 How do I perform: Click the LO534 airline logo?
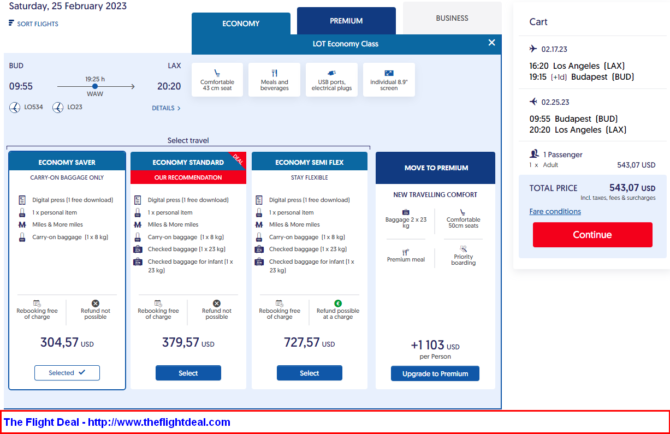(x=15, y=107)
